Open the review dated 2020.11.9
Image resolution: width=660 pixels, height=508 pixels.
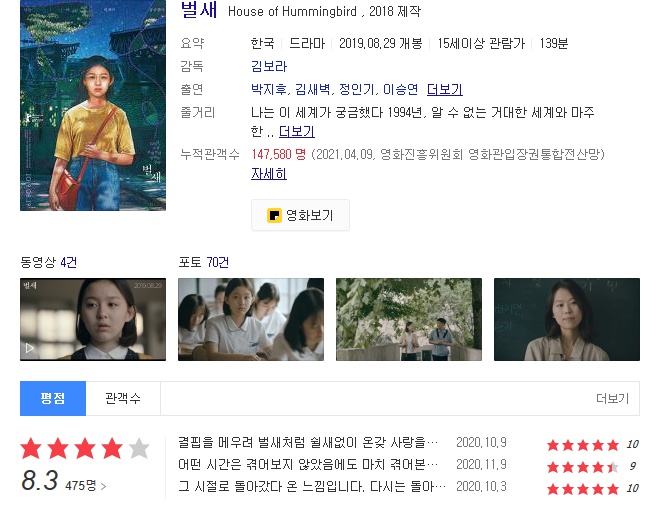click(x=308, y=465)
